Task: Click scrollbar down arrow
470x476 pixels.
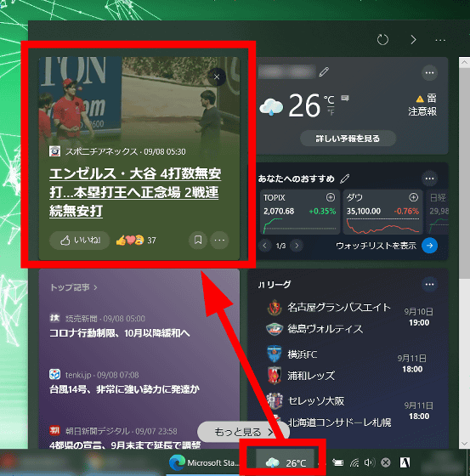Action: coord(464,443)
